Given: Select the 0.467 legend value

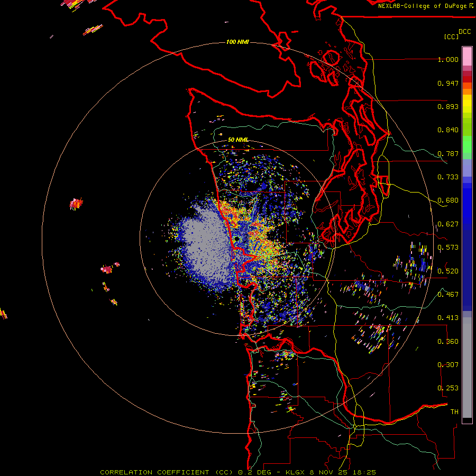Looking at the screenshot, I should (448, 295).
